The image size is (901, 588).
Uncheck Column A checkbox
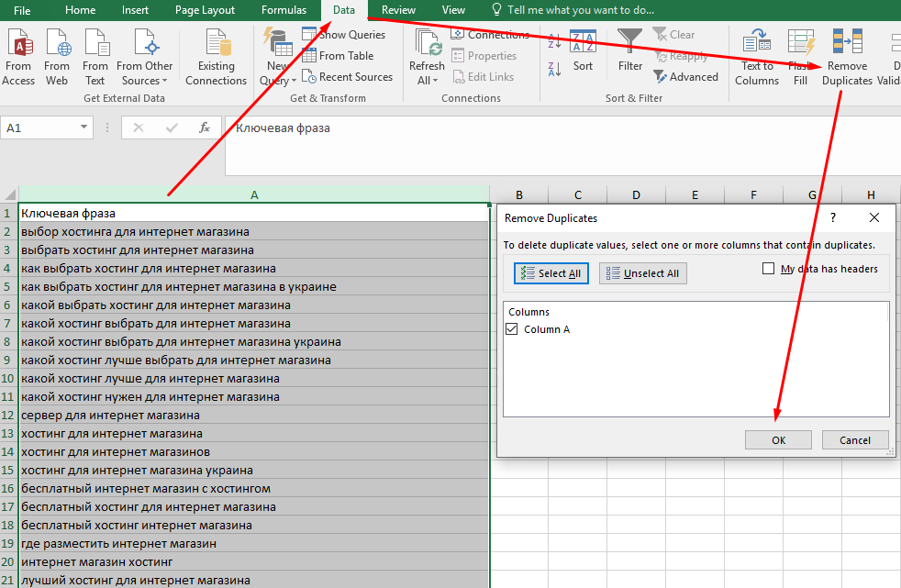tap(511, 329)
